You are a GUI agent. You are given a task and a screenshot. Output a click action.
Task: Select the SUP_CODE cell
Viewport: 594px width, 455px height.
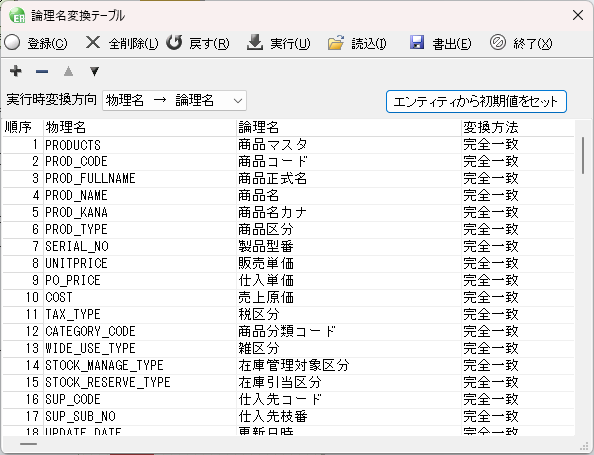click(x=139, y=400)
